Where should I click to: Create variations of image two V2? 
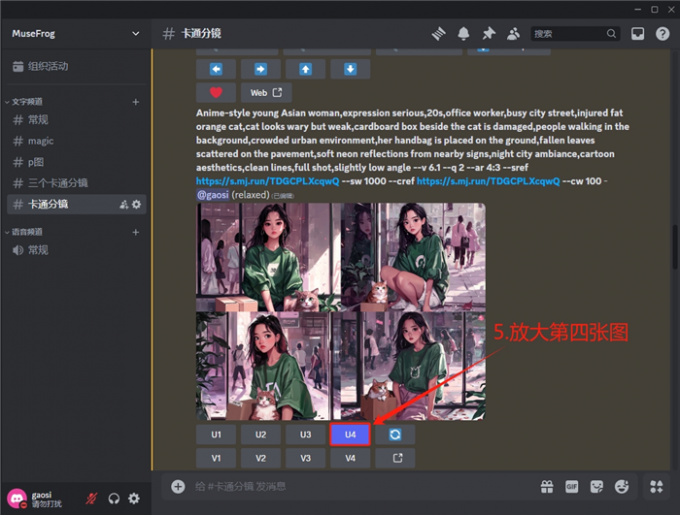point(261,458)
